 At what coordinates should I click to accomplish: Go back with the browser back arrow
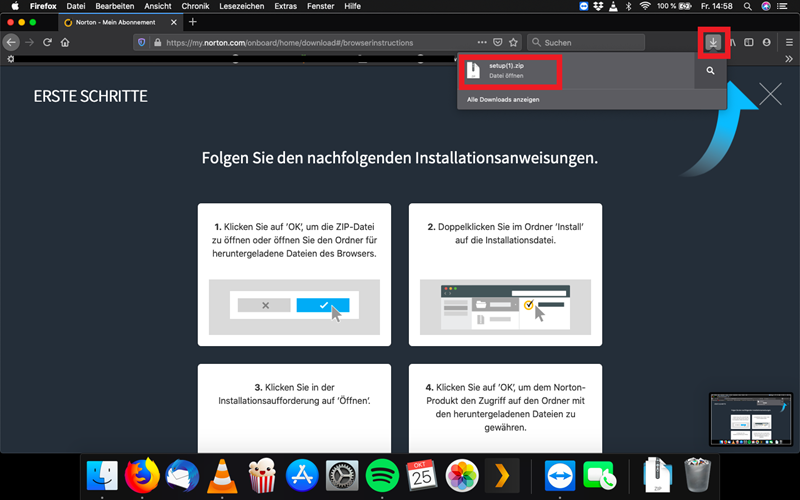(11, 42)
